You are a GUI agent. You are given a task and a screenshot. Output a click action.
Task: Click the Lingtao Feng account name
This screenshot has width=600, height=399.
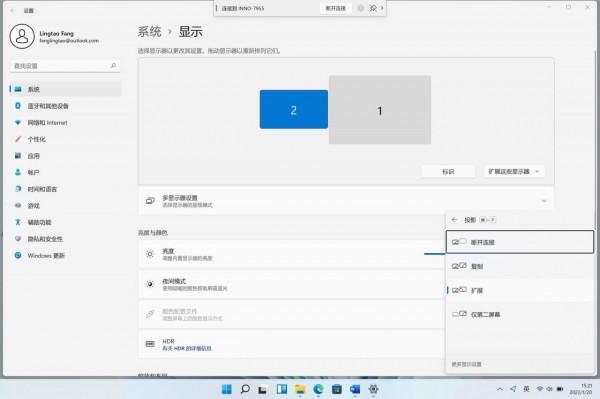(x=57, y=33)
